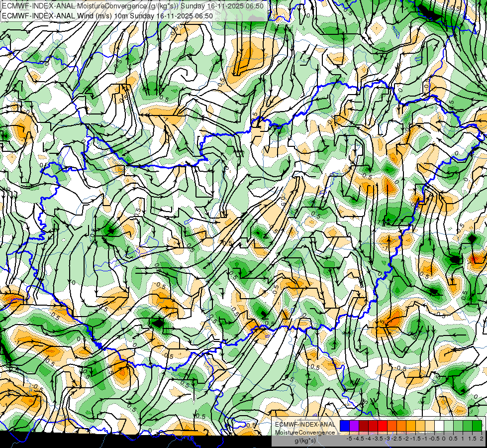Select the purple legend swatch
487x448 pixels.
(354, 426)
